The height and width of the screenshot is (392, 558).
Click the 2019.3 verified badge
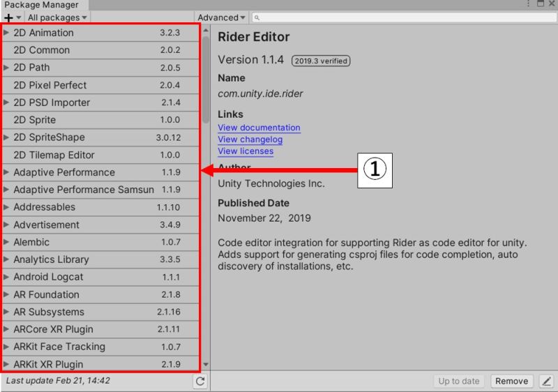pos(321,61)
